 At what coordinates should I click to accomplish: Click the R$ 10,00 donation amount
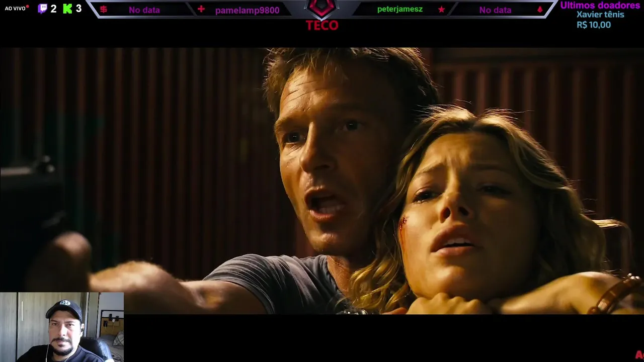594,25
